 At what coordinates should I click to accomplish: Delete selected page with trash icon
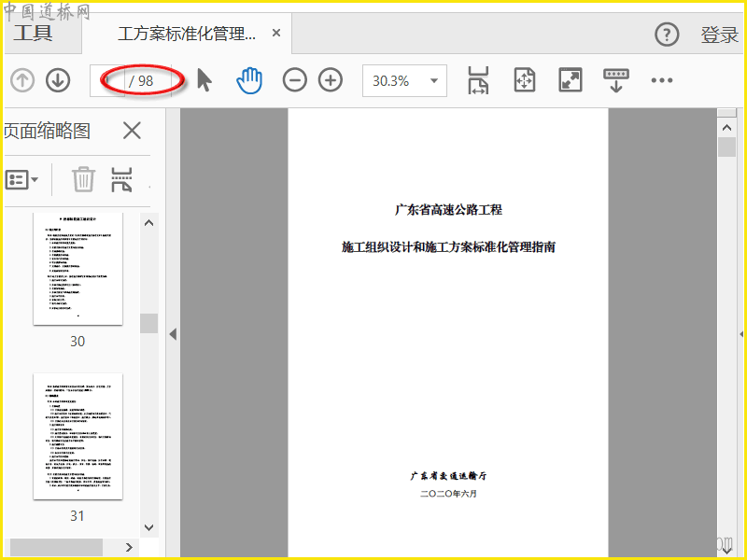click(83, 179)
